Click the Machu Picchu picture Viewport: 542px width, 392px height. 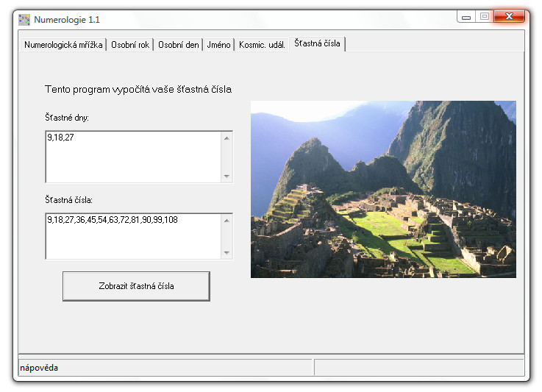pos(383,189)
